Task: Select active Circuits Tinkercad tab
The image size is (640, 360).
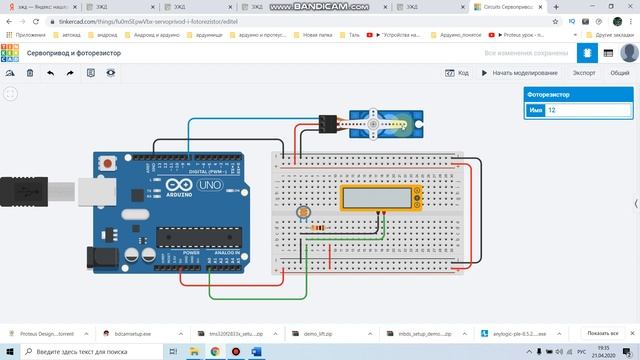Action: 508,7
